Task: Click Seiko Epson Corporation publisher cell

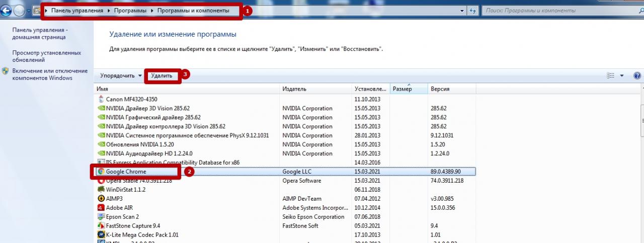Action: [x=313, y=217]
